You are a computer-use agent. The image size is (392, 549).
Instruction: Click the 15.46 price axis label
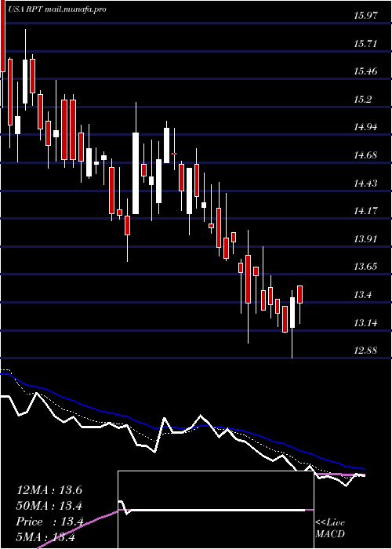(x=366, y=71)
